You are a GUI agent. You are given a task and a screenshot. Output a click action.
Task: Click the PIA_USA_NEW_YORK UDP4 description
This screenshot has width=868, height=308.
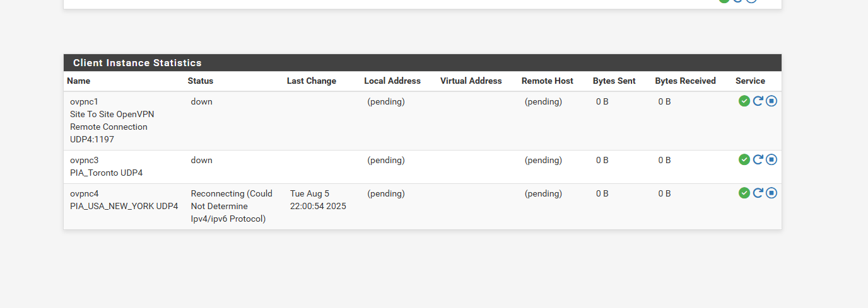coord(124,206)
